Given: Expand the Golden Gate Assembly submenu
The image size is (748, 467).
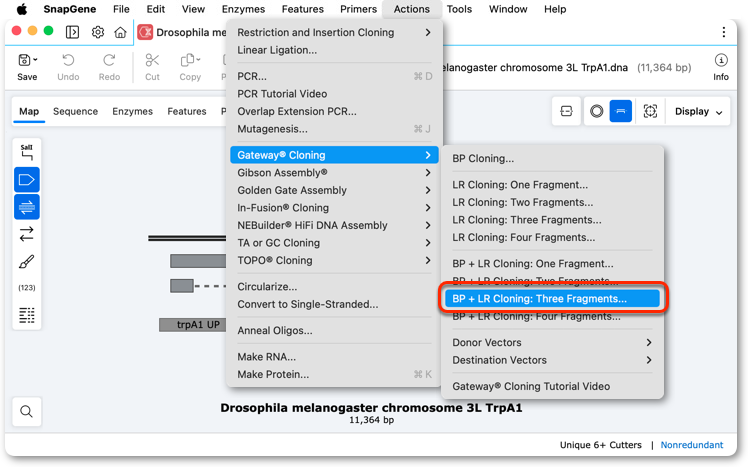Looking at the screenshot, I should 334,190.
